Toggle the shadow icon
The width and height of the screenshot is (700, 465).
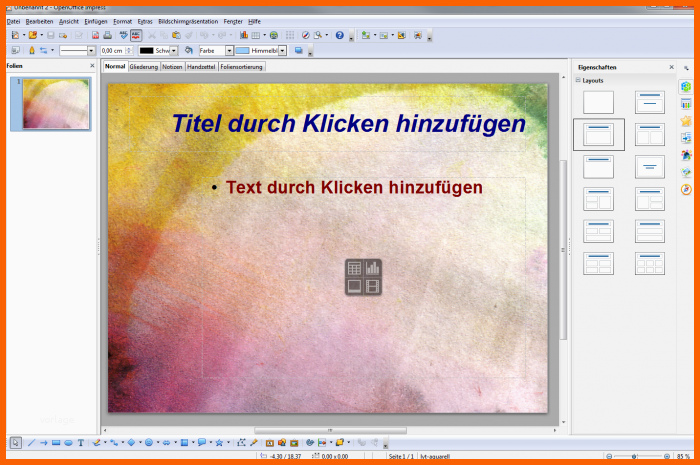pos(299,50)
